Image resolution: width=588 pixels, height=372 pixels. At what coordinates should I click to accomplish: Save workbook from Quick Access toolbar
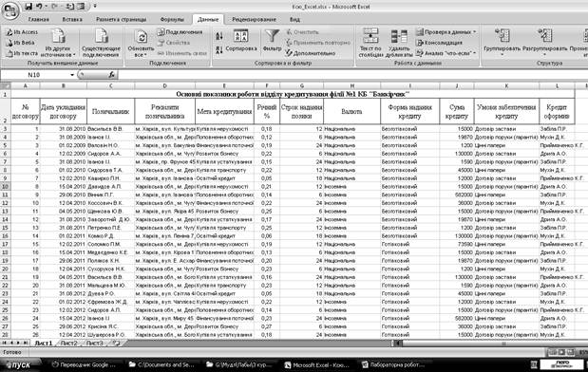click(x=28, y=7)
